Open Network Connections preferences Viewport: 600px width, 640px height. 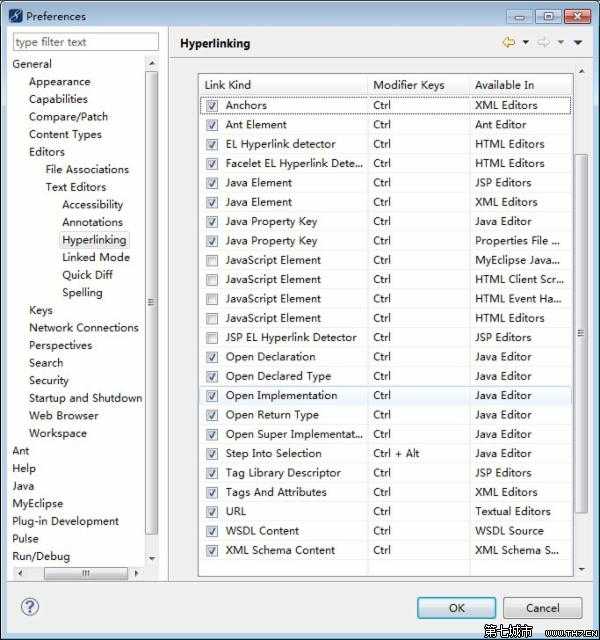[84, 328]
